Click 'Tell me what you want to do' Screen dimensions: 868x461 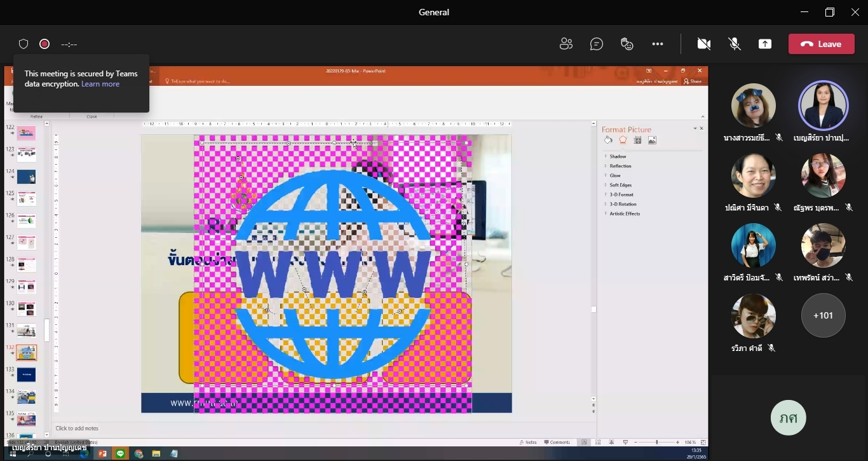(x=197, y=81)
